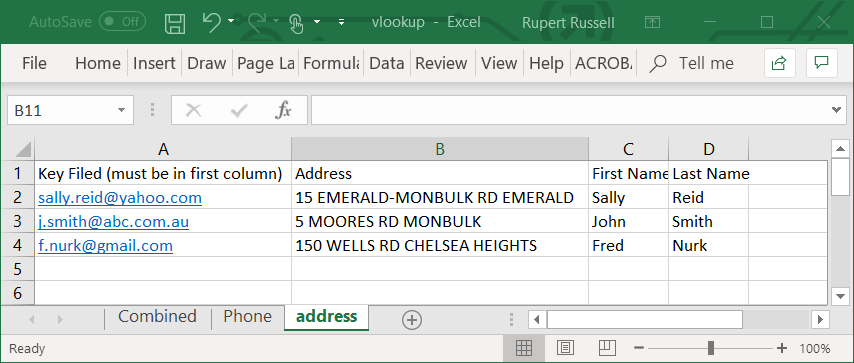
Task: Open the Draw ribbon tab
Action: (x=206, y=63)
